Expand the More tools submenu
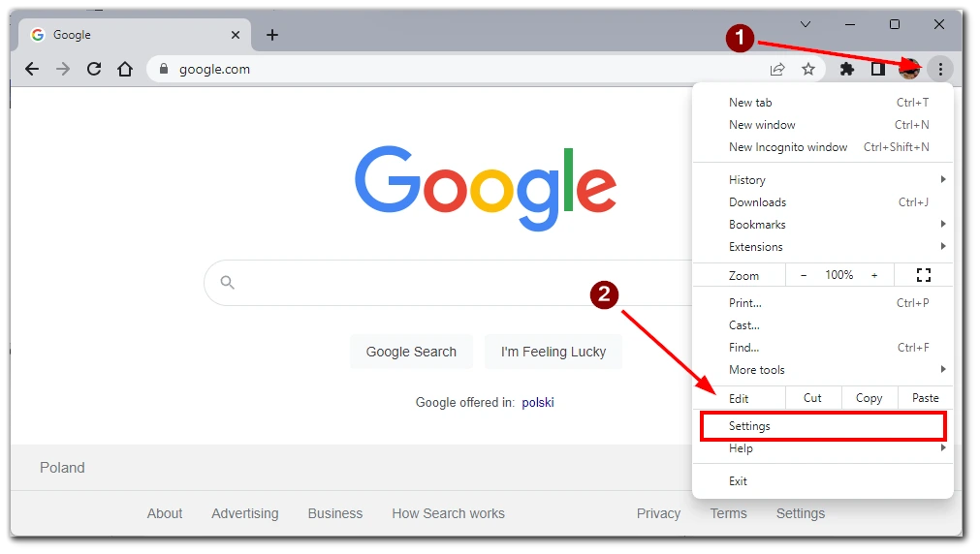Viewport: 980px width, 554px height. click(823, 370)
